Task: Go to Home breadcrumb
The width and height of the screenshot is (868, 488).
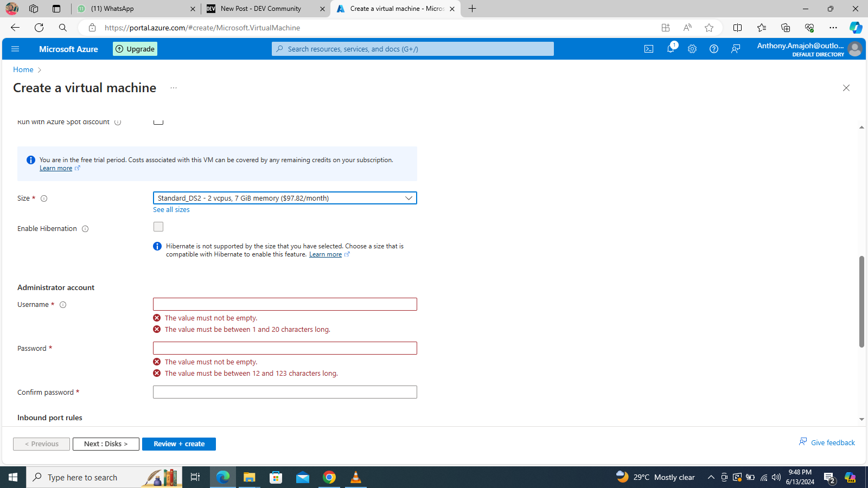Action: [23, 69]
